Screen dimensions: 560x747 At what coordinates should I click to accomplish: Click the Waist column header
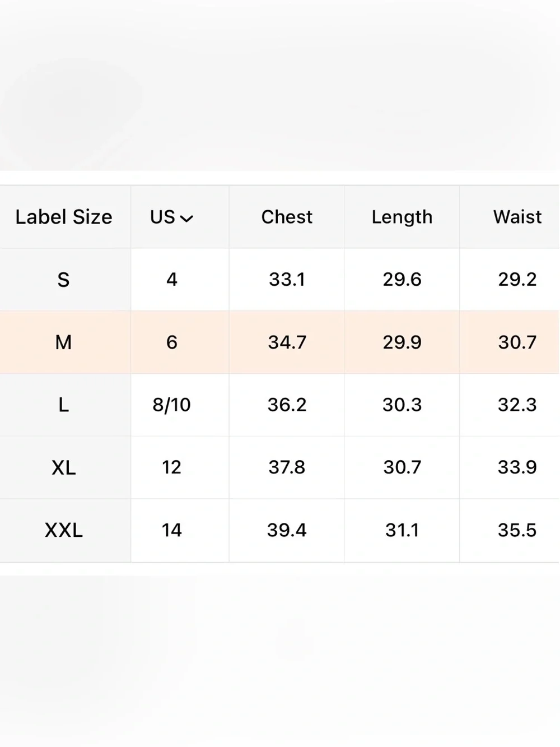pos(517,217)
